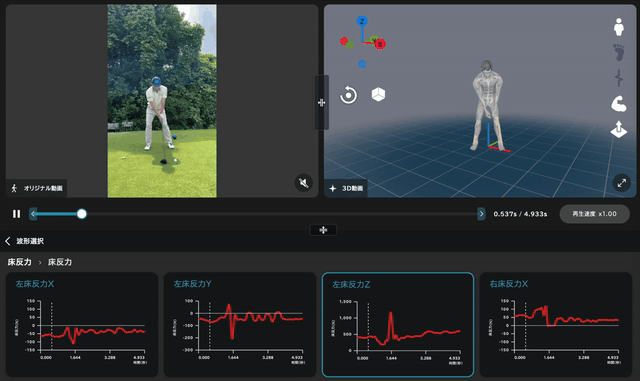Expand the 3D view to fullscreen

click(x=622, y=183)
